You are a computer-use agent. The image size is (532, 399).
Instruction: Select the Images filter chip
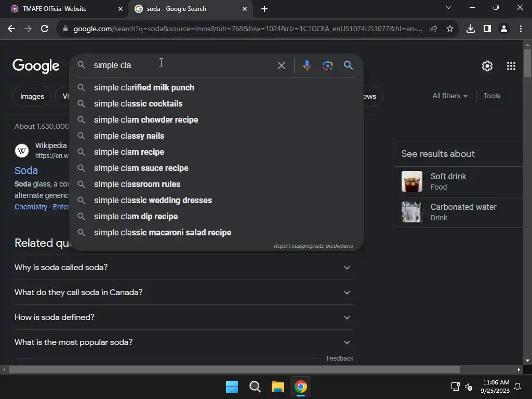[32, 96]
